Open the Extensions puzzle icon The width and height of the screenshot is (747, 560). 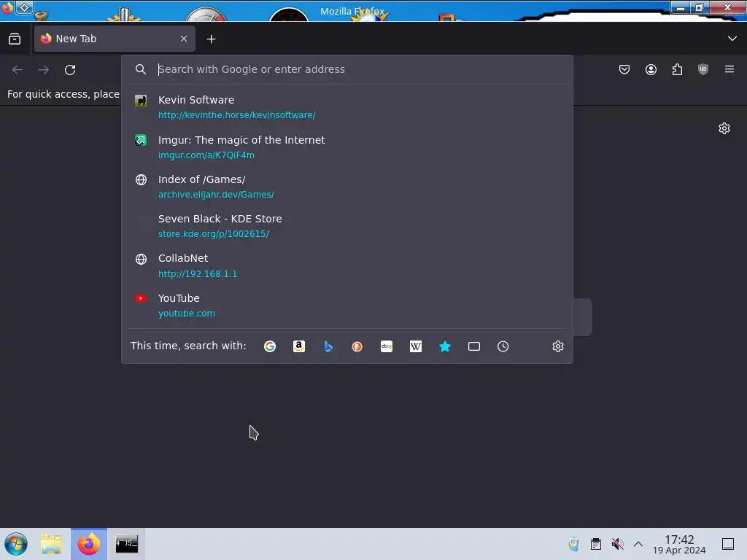(677, 69)
